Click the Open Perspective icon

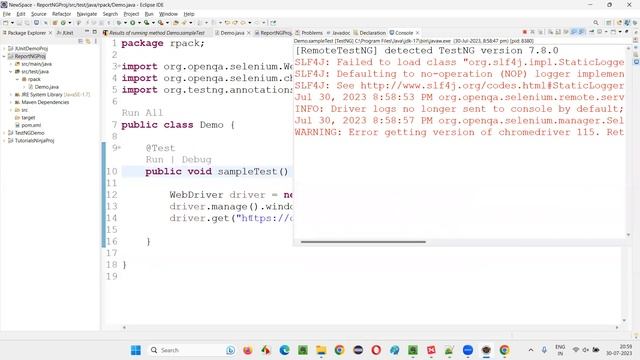(x=609, y=23)
